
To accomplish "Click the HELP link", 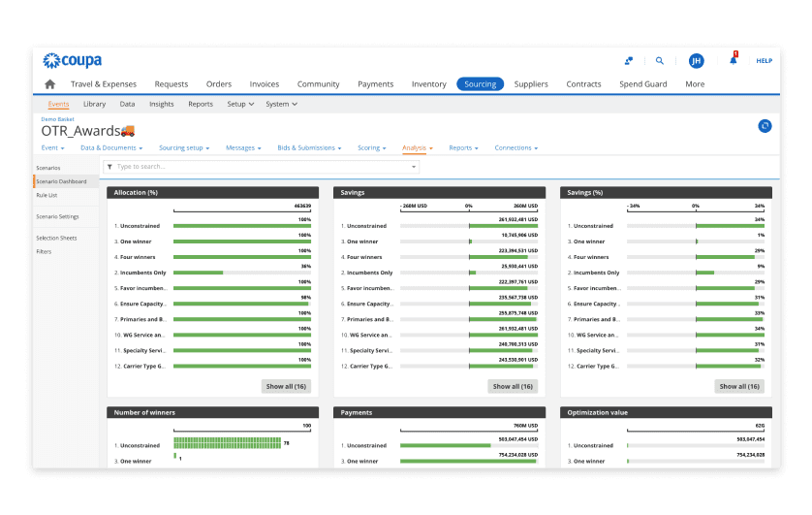I will click(x=764, y=61).
